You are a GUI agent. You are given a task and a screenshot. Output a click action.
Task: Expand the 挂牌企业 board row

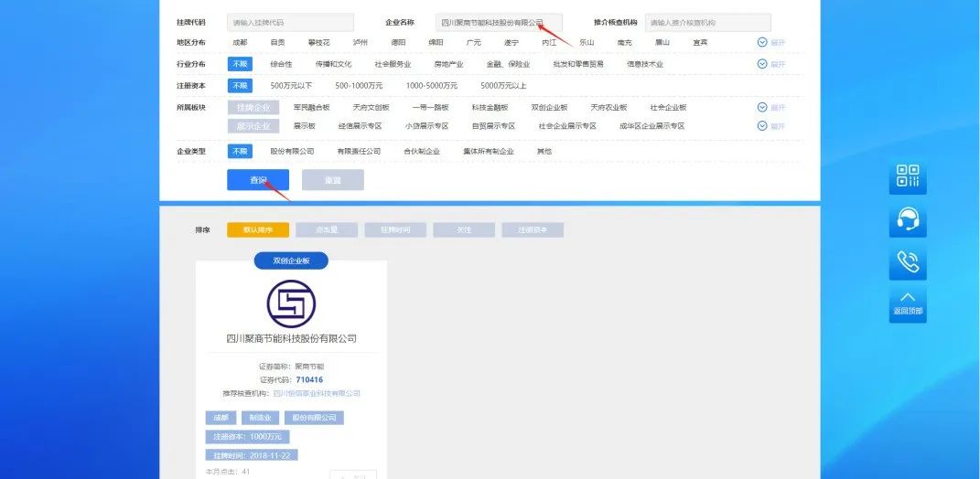(x=770, y=108)
